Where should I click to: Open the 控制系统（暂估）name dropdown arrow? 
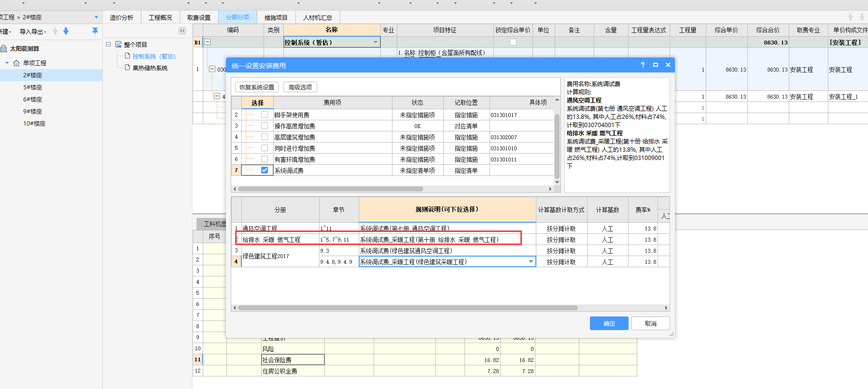(x=376, y=42)
